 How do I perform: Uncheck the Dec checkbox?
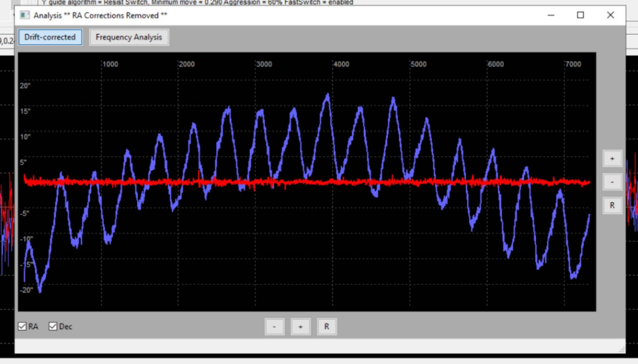(53, 326)
